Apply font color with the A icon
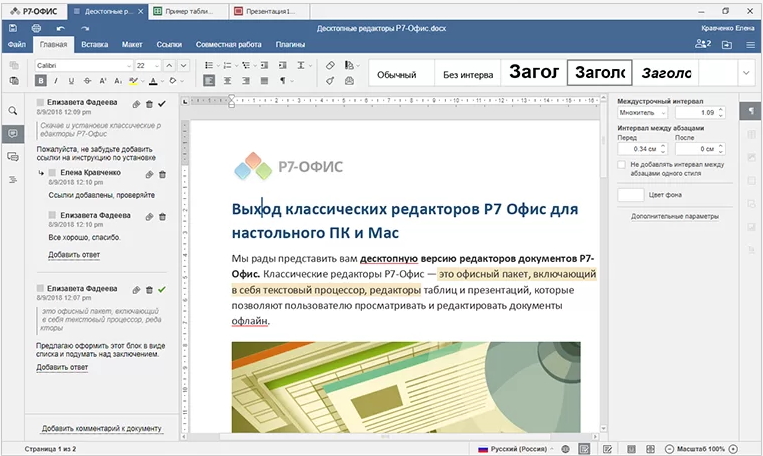The image size is (763, 456). 153,81
